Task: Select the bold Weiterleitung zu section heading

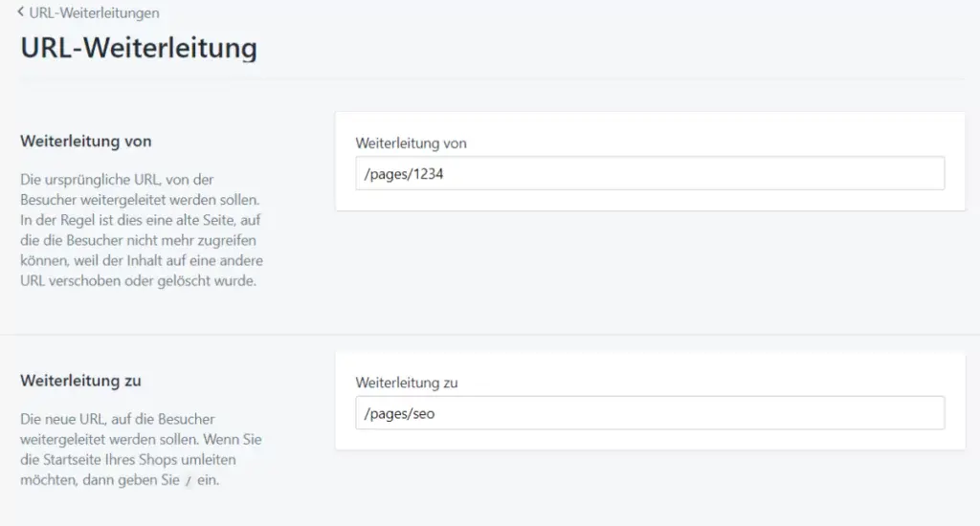Action: pos(80,381)
